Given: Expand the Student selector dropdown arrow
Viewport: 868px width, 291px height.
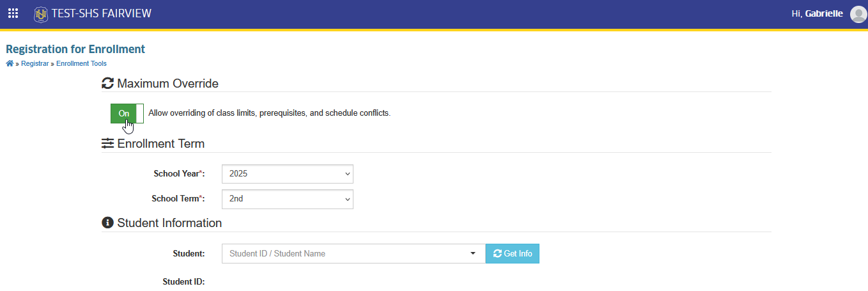Looking at the screenshot, I should click(x=473, y=254).
